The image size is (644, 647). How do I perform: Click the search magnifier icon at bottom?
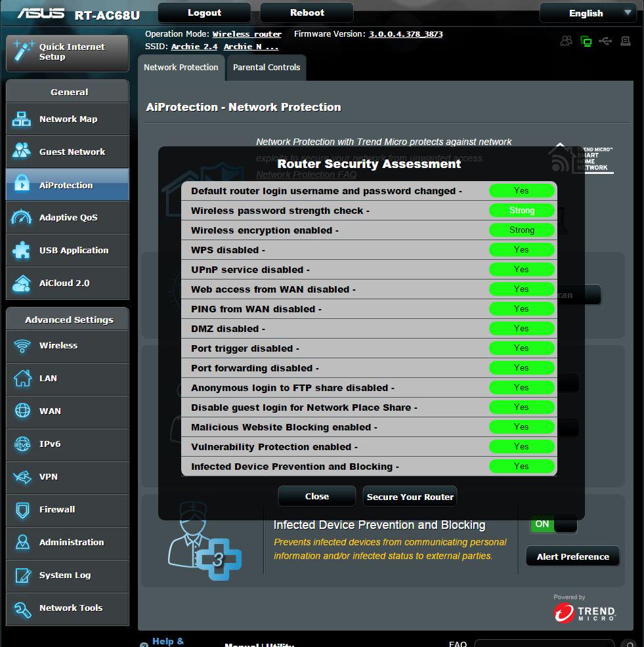click(x=630, y=644)
